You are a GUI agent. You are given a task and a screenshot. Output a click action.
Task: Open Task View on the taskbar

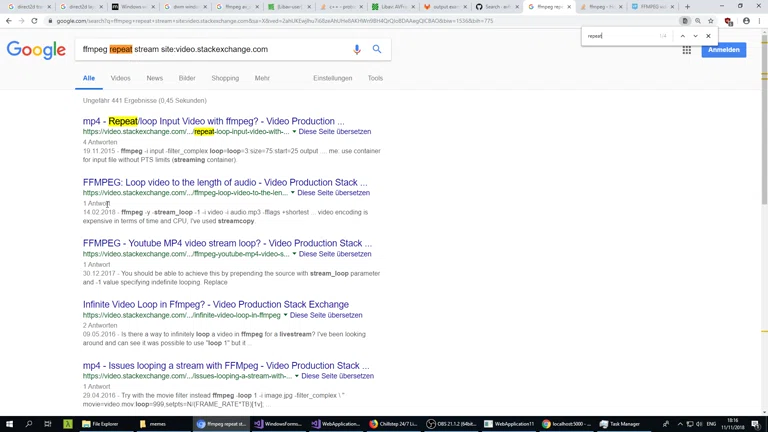point(48,424)
